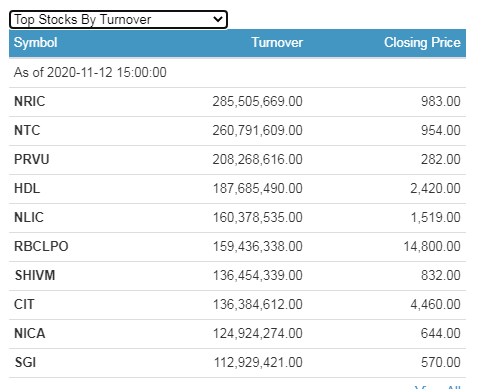Click the Symbol column header

coord(35,43)
